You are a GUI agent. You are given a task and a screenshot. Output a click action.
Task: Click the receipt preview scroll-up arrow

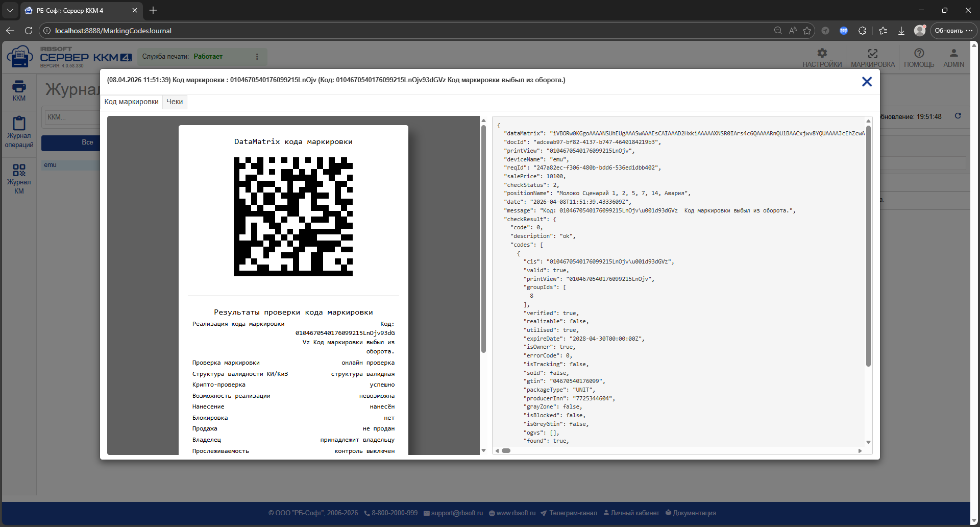click(x=483, y=121)
